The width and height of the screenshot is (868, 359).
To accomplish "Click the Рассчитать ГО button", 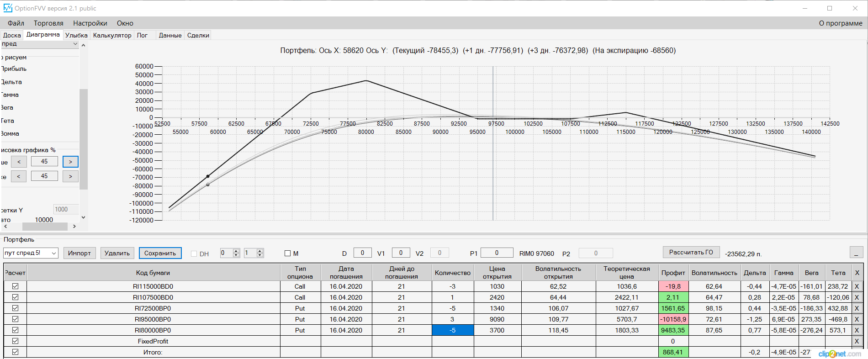I will (x=691, y=252).
